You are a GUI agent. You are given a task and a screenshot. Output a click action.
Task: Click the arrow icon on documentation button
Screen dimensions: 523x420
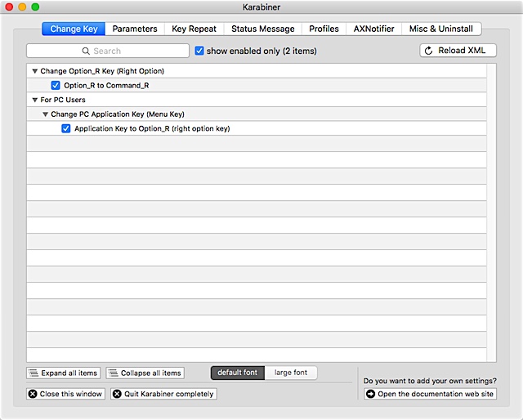370,394
